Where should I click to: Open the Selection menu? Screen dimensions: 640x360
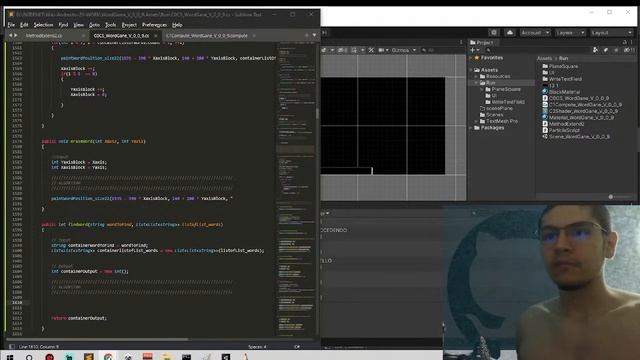pyautogui.click(x=43, y=25)
